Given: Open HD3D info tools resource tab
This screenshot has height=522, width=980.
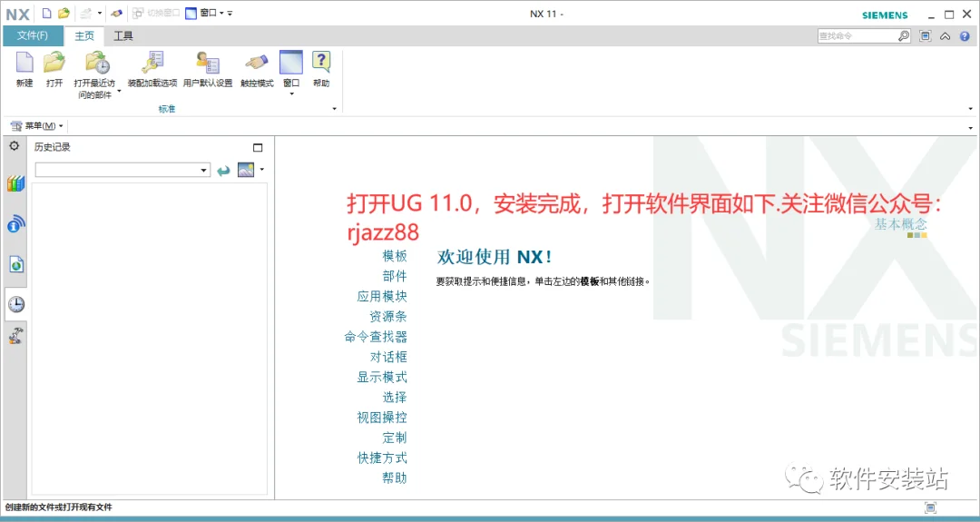Looking at the screenshot, I should pos(16,224).
